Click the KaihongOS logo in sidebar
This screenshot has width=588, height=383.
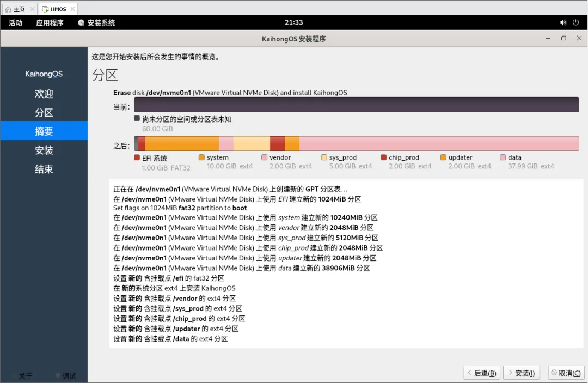coord(44,74)
